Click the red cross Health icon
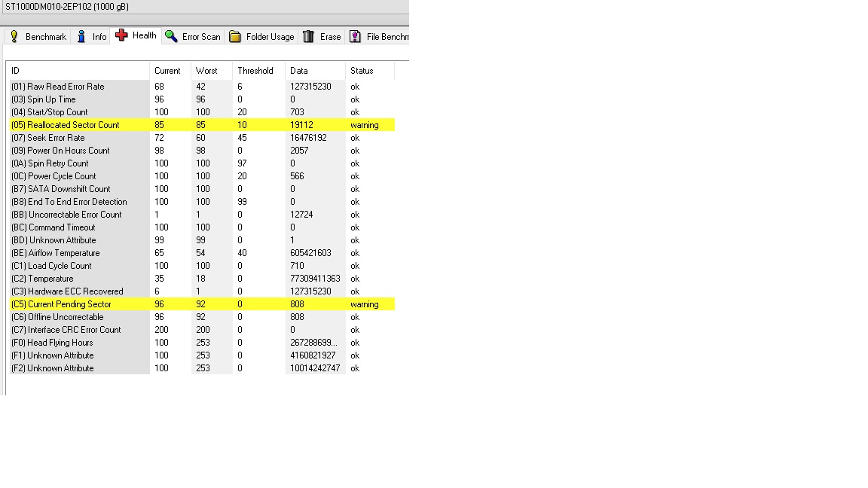The height and width of the screenshot is (488, 868). pyautogui.click(x=122, y=35)
